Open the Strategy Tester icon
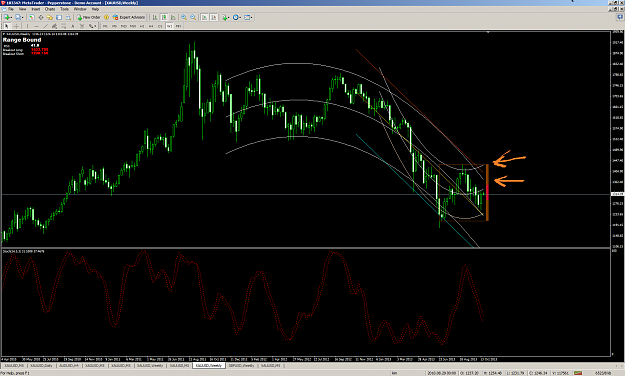Viewport: 625px width, 376px height. click(68, 17)
